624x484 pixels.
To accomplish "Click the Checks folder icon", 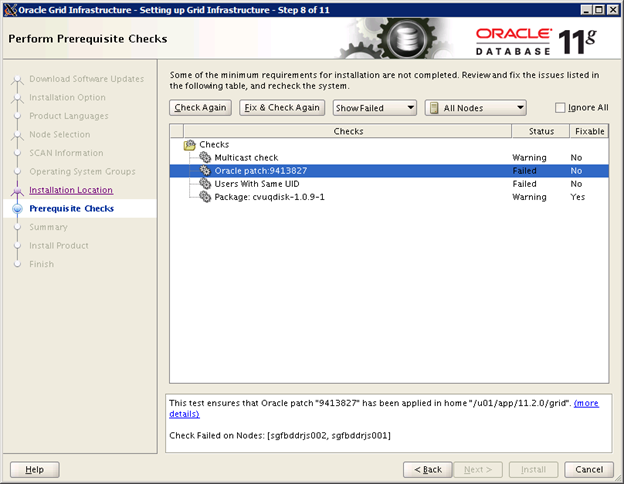I will pos(189,145).
